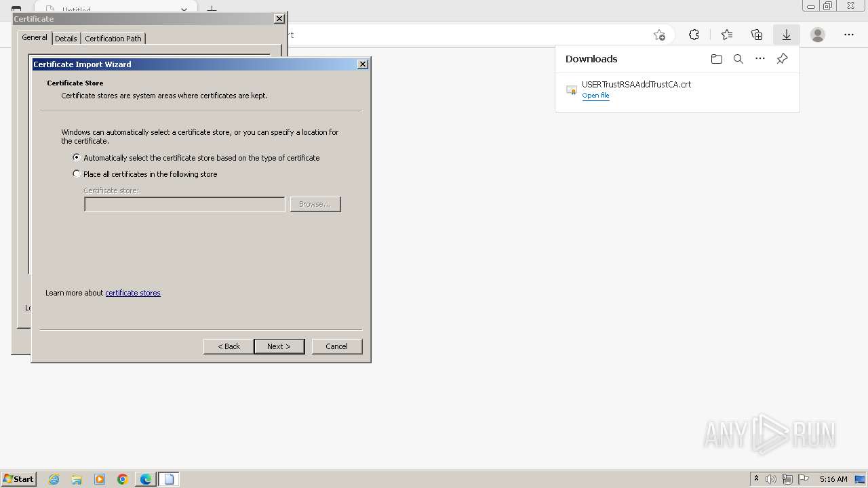The height and width of the screenshot is (488, 868).
Task: Open downloads folder icon
Action: (717, 59)
